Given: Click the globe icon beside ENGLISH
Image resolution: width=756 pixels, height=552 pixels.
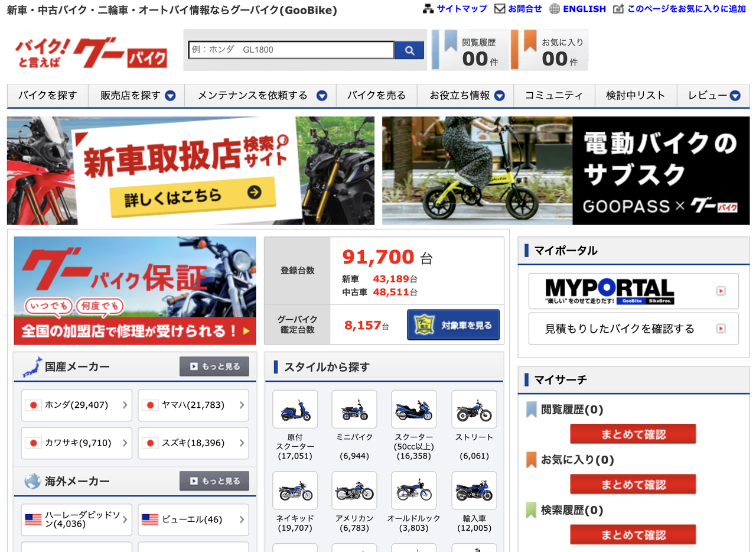Looking at the screenshot, I should click(554, 9).
